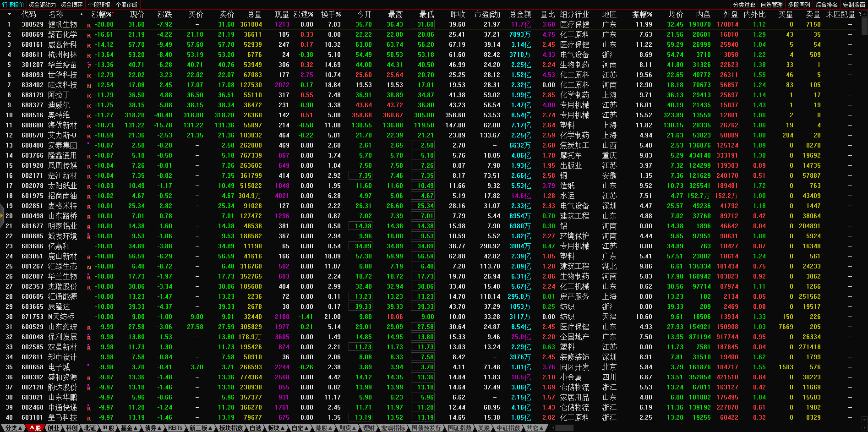Expand the 分类 tab menu
868x432 pixels.
[x=14, y=428]
